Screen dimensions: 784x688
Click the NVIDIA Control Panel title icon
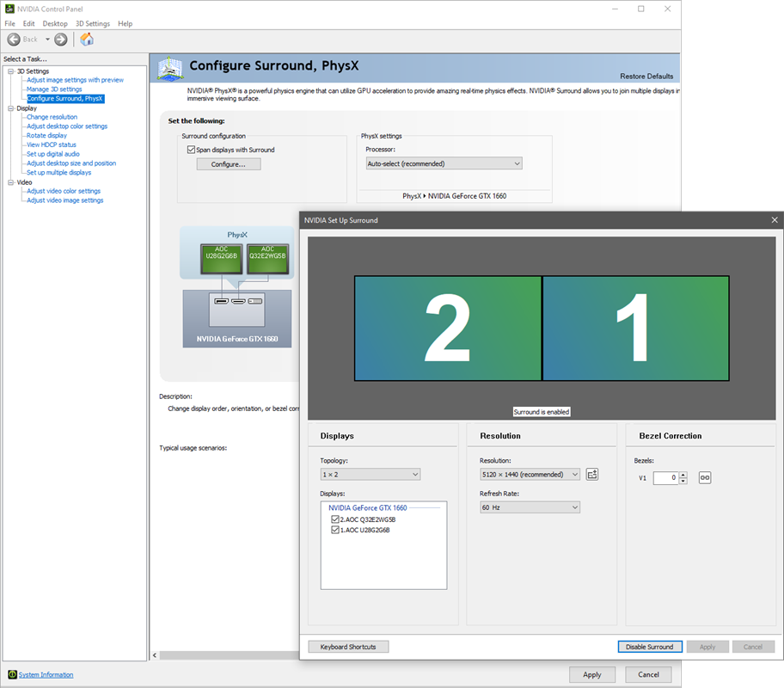coord(9,9)
